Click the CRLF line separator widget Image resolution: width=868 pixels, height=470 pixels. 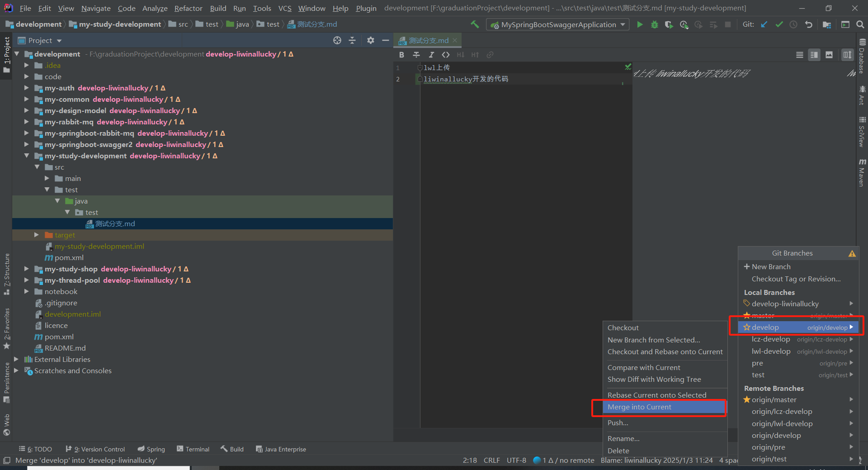(x=492, y=461)
